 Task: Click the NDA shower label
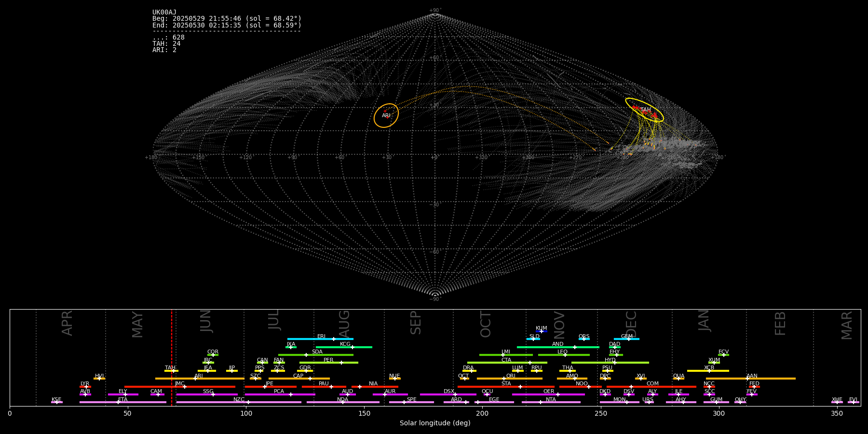(x=343, y=400)
